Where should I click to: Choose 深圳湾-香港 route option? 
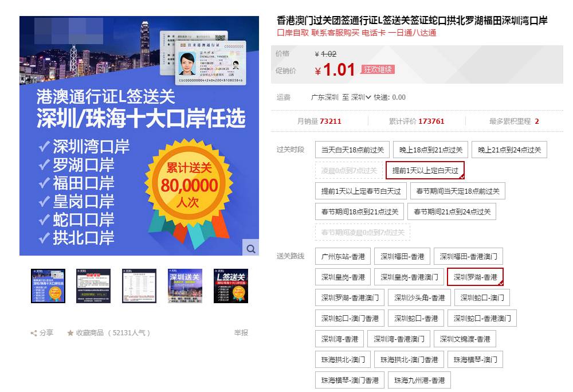click(x=340, y=339)
